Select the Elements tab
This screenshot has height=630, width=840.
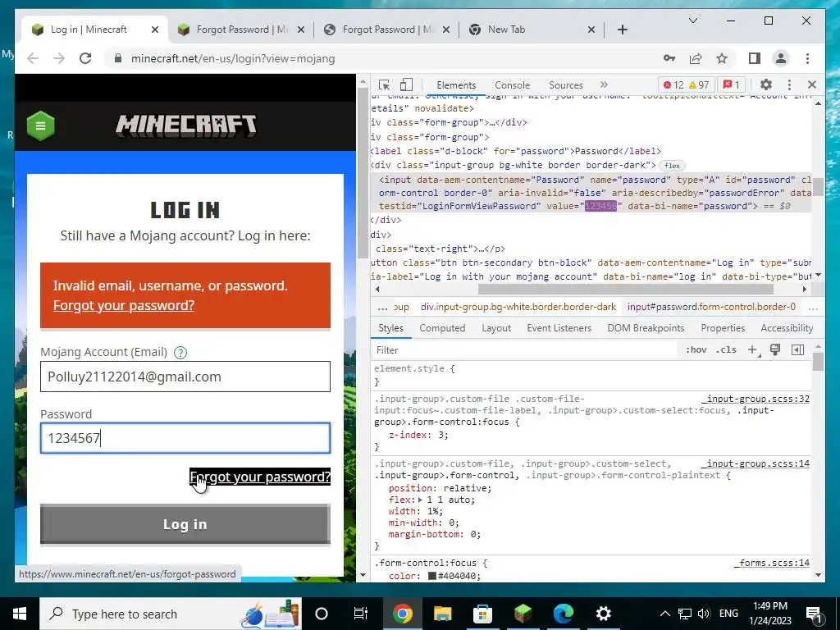click(x=456, y=84)
